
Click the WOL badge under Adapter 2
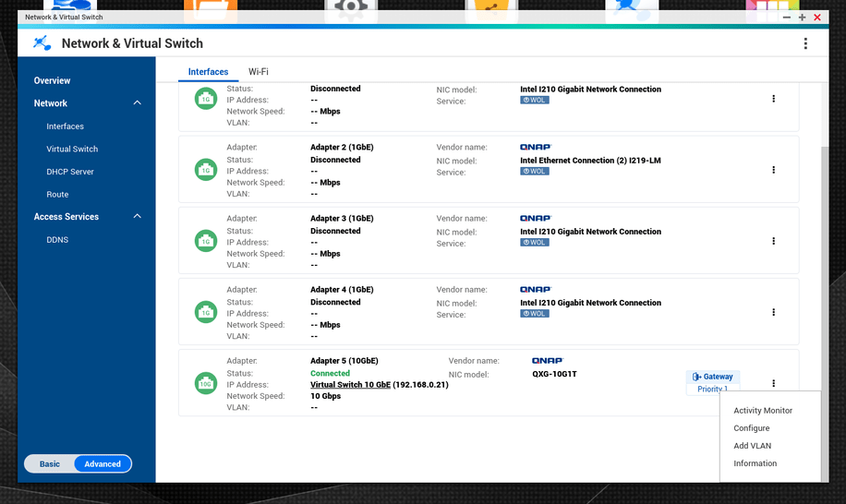(x=534, y=172)
